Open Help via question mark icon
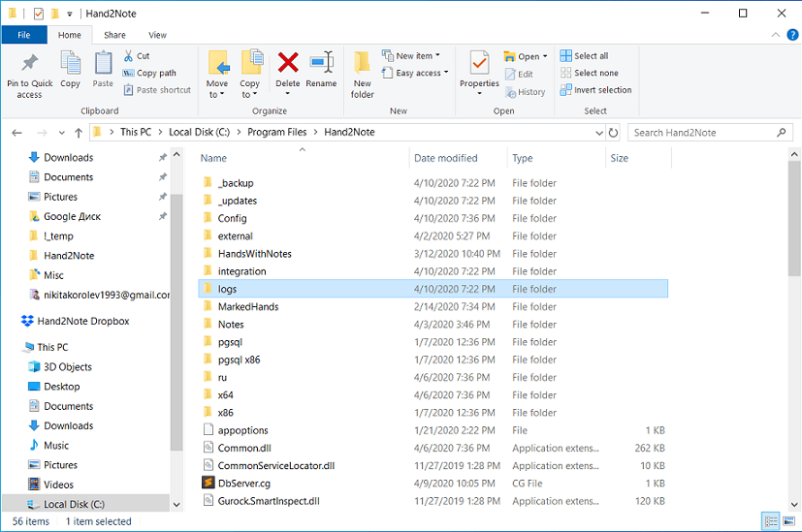This screenshot has height=532, width=802. (x=792, y=35)
